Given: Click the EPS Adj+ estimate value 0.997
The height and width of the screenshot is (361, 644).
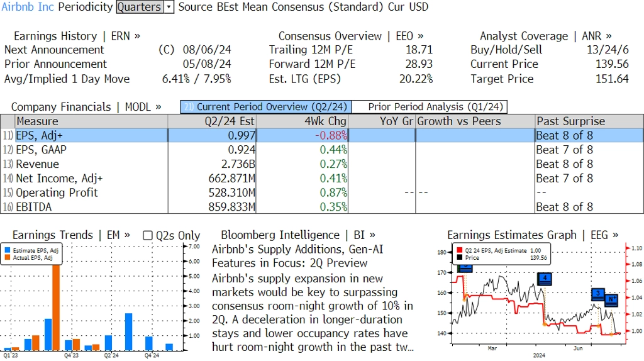Looking at the screenshot, I should [x=241, y=135].
